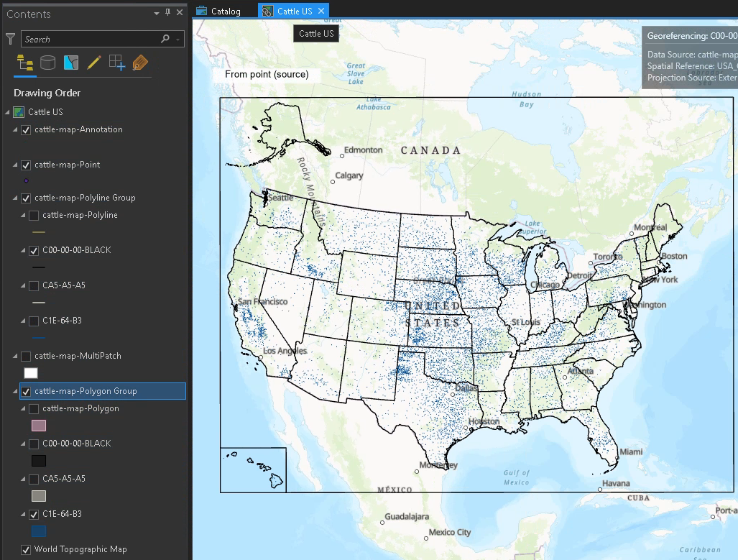Click the search magnifier icon
Screen dimensions: 738x560
coord(165,39)
